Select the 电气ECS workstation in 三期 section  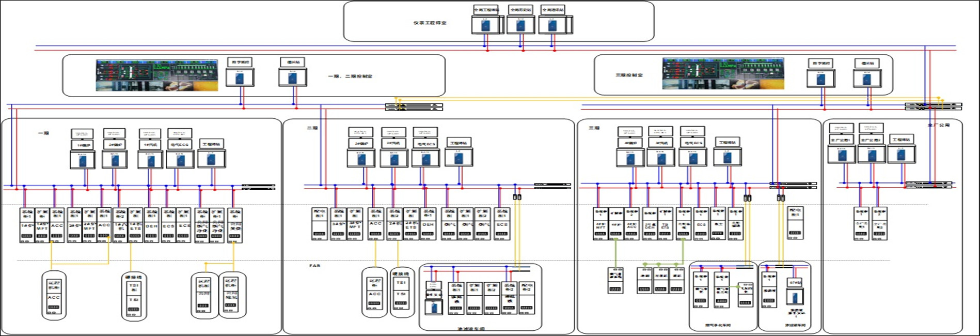[692, 158]
